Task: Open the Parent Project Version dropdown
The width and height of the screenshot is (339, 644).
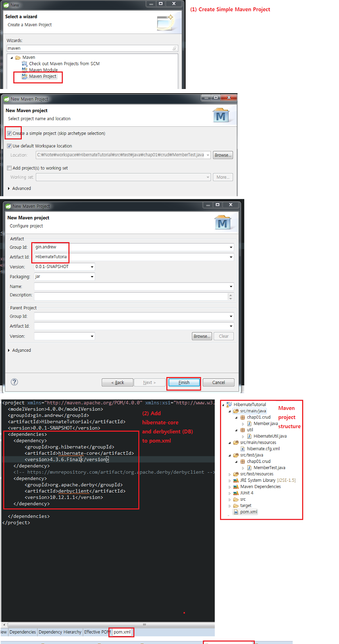Action: point(92,336)
